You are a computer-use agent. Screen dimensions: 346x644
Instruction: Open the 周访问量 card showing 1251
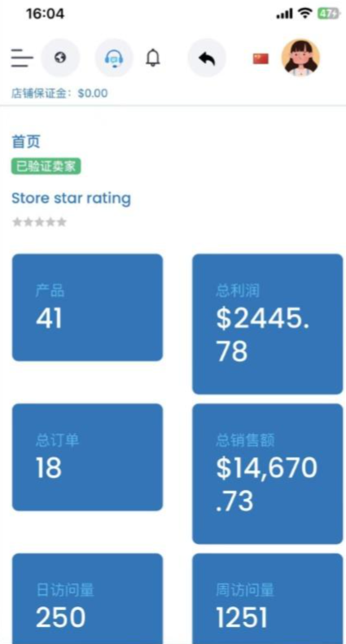pos(267,599)
